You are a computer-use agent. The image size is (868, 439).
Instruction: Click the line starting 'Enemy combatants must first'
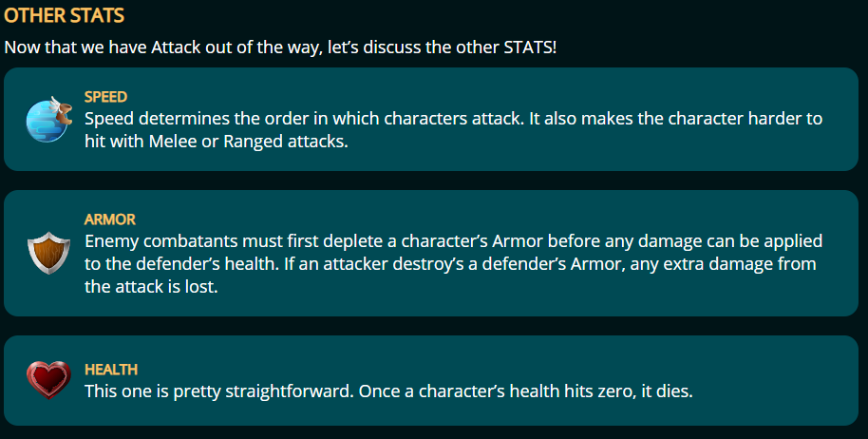[x=453, y=241]
